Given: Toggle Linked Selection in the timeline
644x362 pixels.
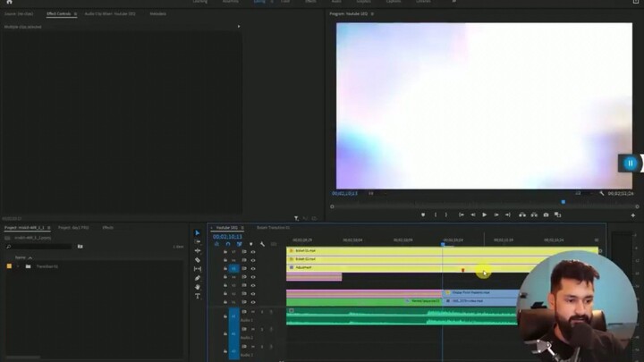Looking at the screenshot, I should coord(240,244).
